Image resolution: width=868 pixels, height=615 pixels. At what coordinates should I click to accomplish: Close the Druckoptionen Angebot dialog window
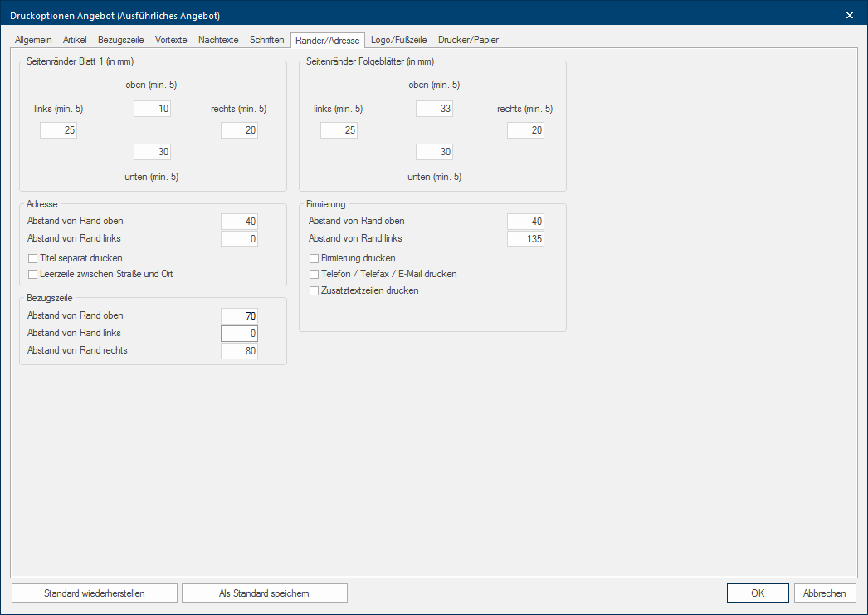tap(849, 15)
